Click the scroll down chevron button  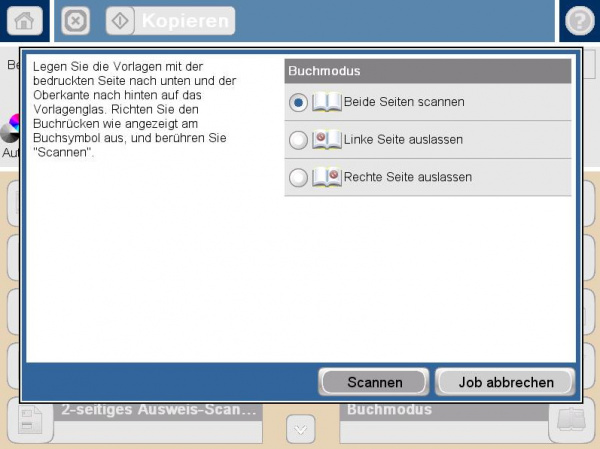click(301, 429)
